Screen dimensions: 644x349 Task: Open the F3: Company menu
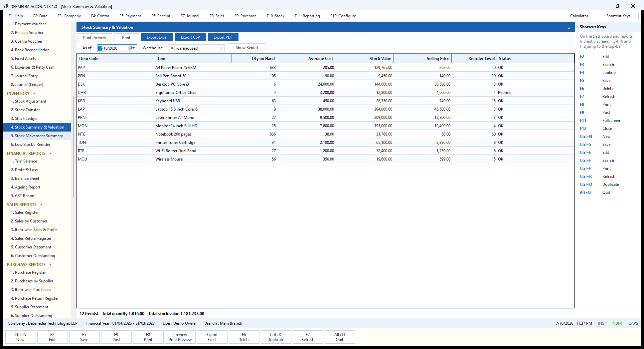pos(69,16)
